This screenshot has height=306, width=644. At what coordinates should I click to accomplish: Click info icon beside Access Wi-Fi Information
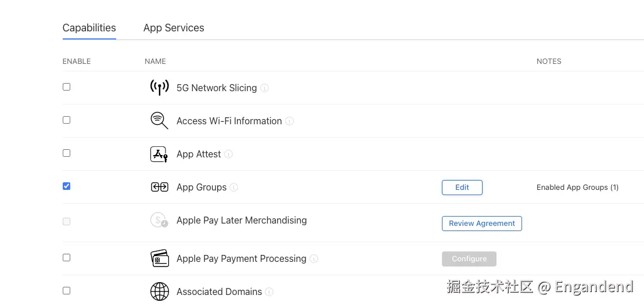[289, 121]
